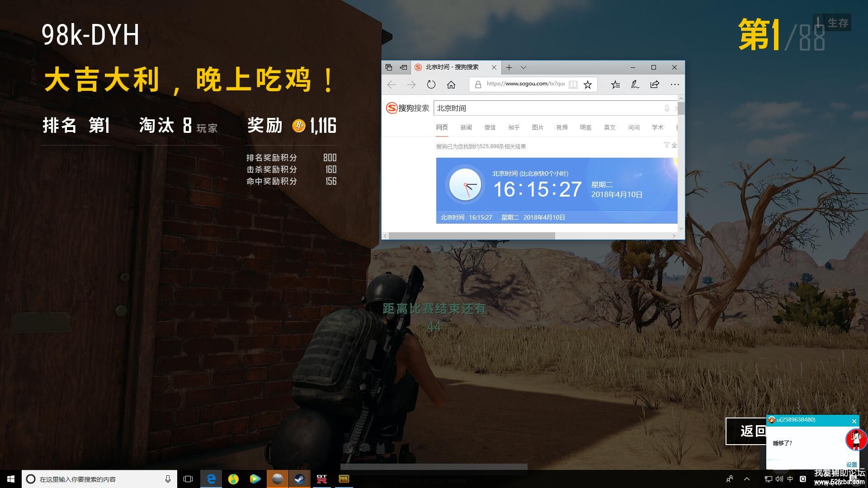This screenshot has height=488, width=868.
Task: Go forward in Edge browser
Action: pyautogui.click(x=411, y=84)
